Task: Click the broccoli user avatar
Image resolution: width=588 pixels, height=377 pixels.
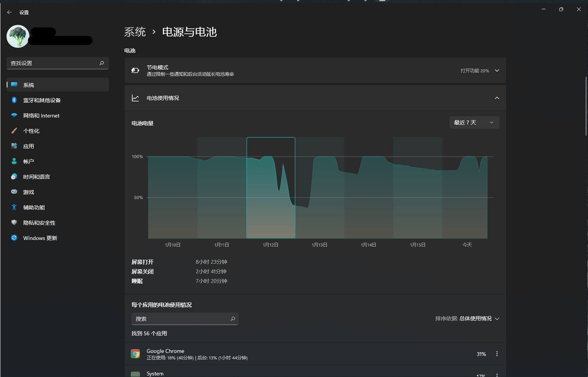Action: (x=18, y=36)
